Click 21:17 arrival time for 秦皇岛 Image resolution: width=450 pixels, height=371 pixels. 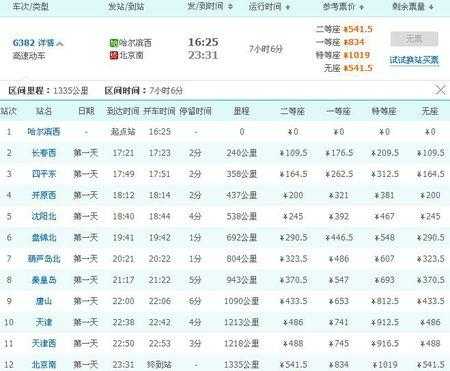pos(123,280)
